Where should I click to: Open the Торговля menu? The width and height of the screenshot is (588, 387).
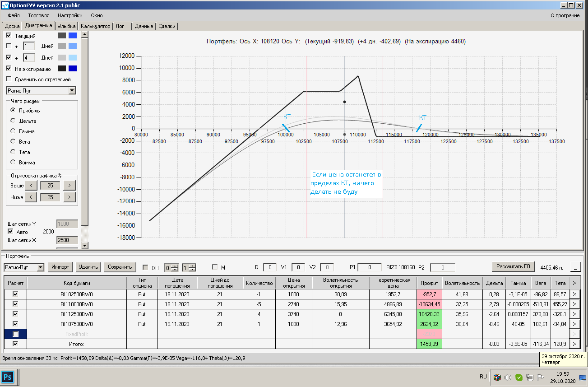coord(39,15)
